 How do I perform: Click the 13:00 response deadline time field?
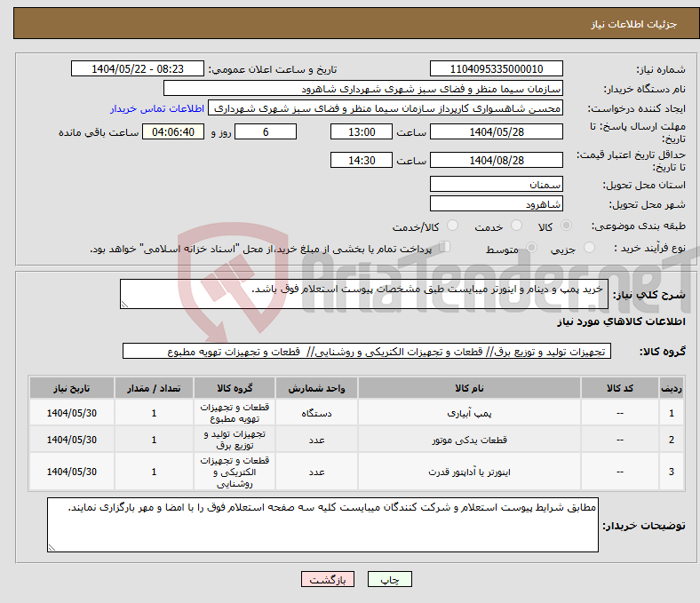pos(361,132)
